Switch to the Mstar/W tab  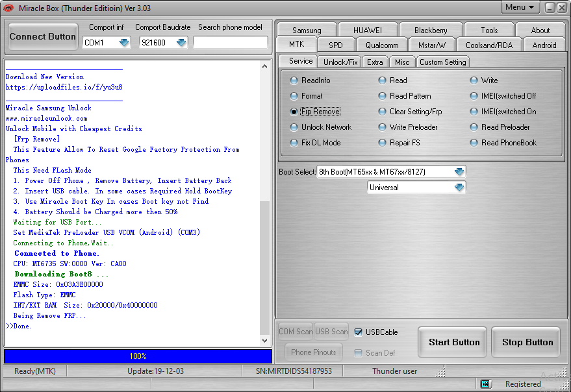click(431, 45)
